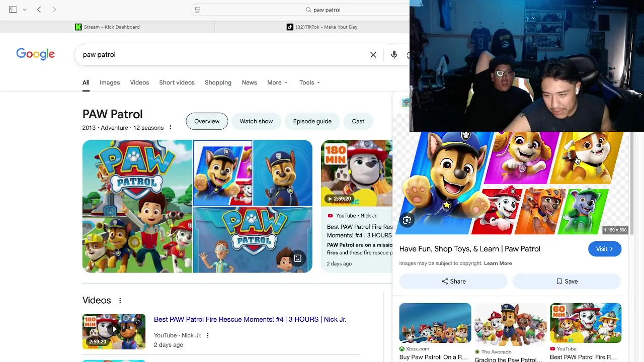Open the Chase on blue background thumbnail
This screenshot has height=362, width=644.
(283, 173)
